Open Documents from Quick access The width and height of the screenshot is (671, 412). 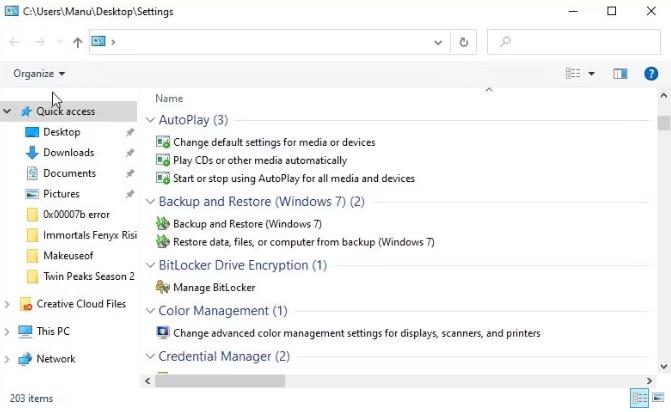69,173
